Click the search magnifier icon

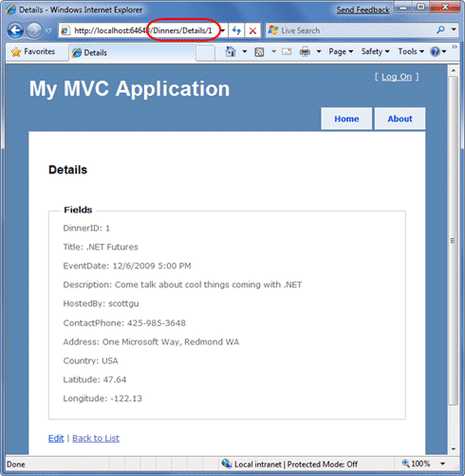(x=440, y=29)
